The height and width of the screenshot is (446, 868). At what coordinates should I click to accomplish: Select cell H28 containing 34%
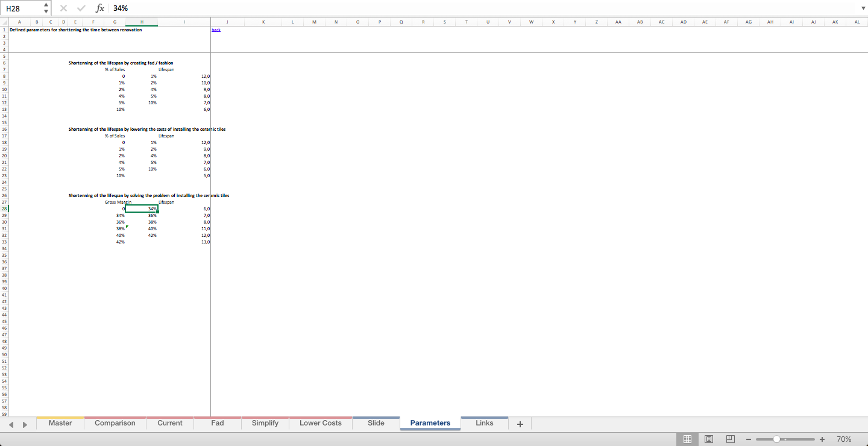pyautogui.click(x=141, y=208)
